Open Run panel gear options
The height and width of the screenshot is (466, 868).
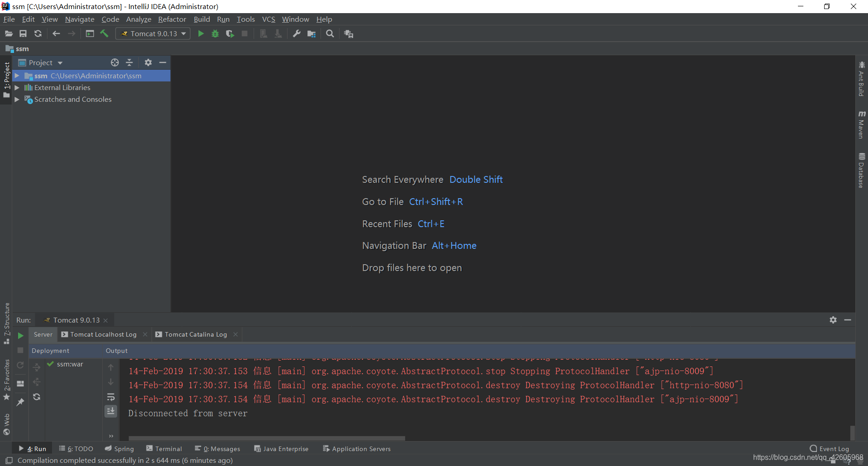tap(833, 320)
